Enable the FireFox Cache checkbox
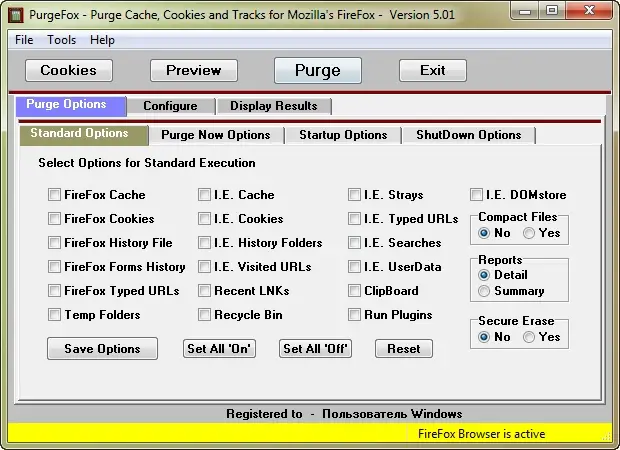The image size is (620, 450). tap(54, 195)
